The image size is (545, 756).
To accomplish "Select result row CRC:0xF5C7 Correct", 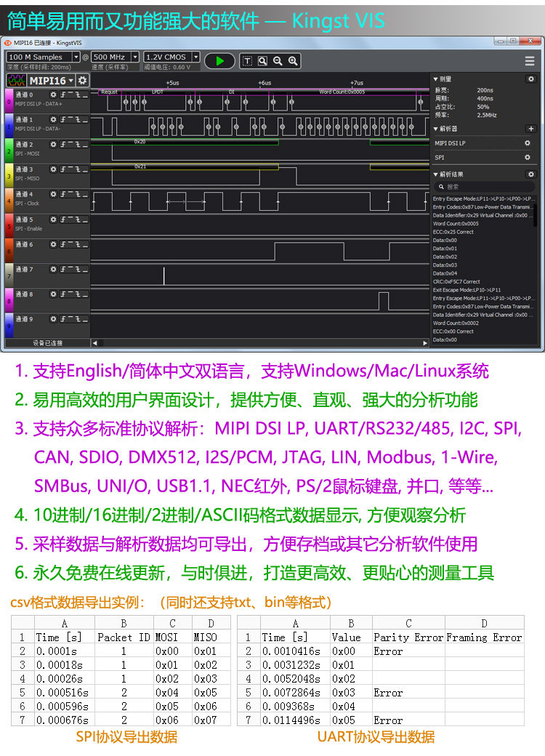I will pos(456,281).
